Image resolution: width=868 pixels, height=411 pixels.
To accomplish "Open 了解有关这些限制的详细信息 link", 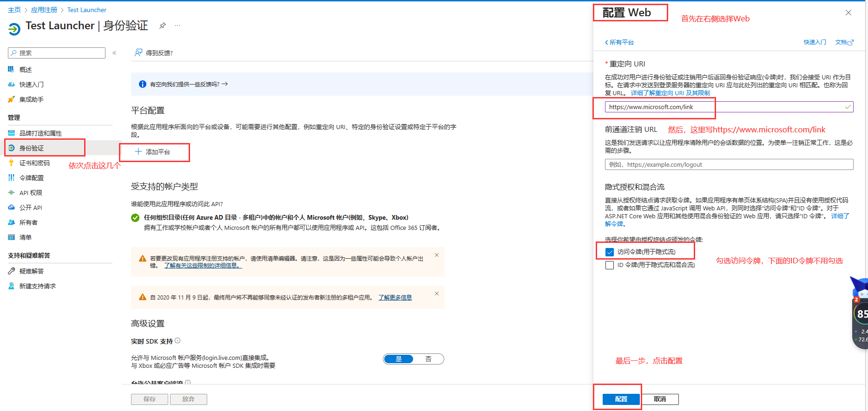I will point(203,266).
